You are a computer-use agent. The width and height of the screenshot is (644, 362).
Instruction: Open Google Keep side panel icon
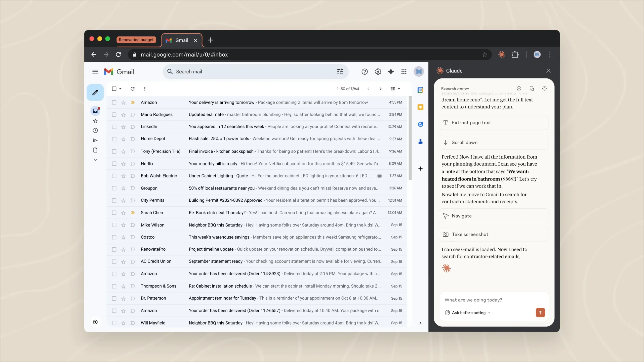coord(420,107)
